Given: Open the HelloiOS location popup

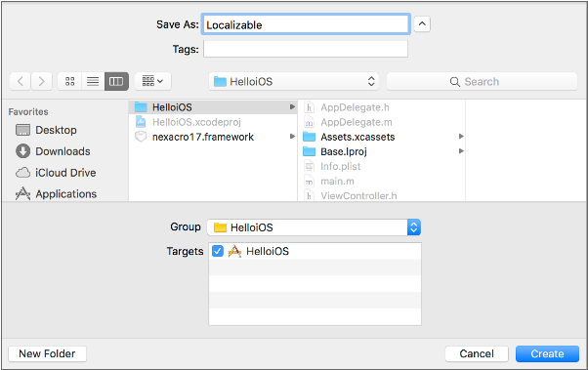Looking at the screenshot, I should pyautogui.click(x=294, y=81).
